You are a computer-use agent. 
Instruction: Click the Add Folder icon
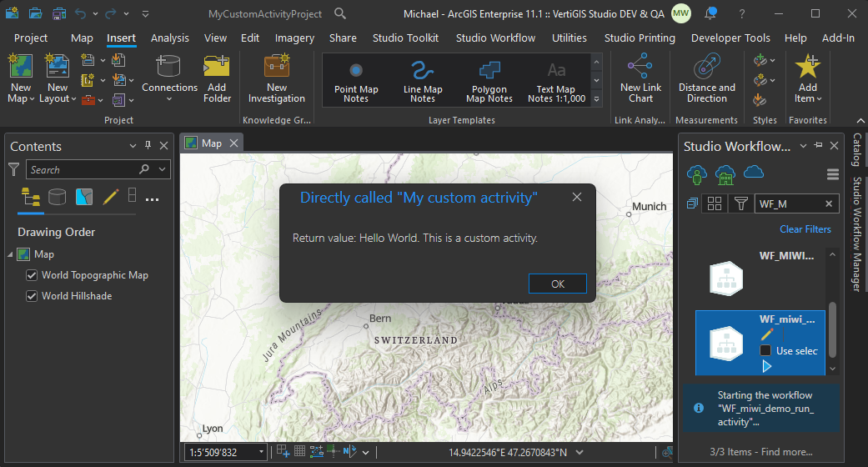[x=217, y=67]
